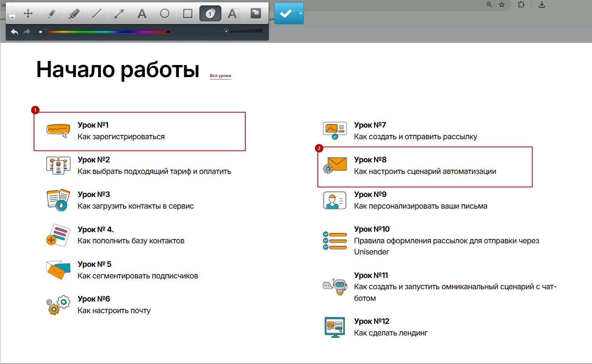This screenshot has width=592, height=364.
Task: Toggle the numbered marker tool
Action: (210, 13)
